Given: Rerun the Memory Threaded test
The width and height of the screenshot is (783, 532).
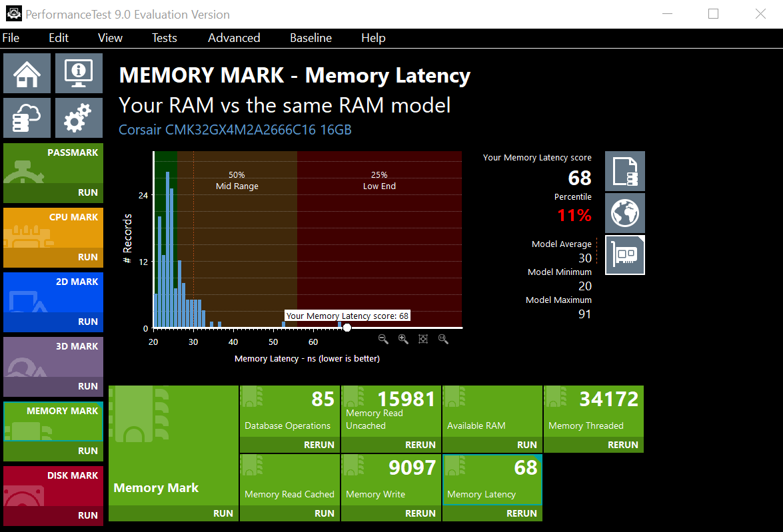Looking at the screenshot, I should 594,445.
